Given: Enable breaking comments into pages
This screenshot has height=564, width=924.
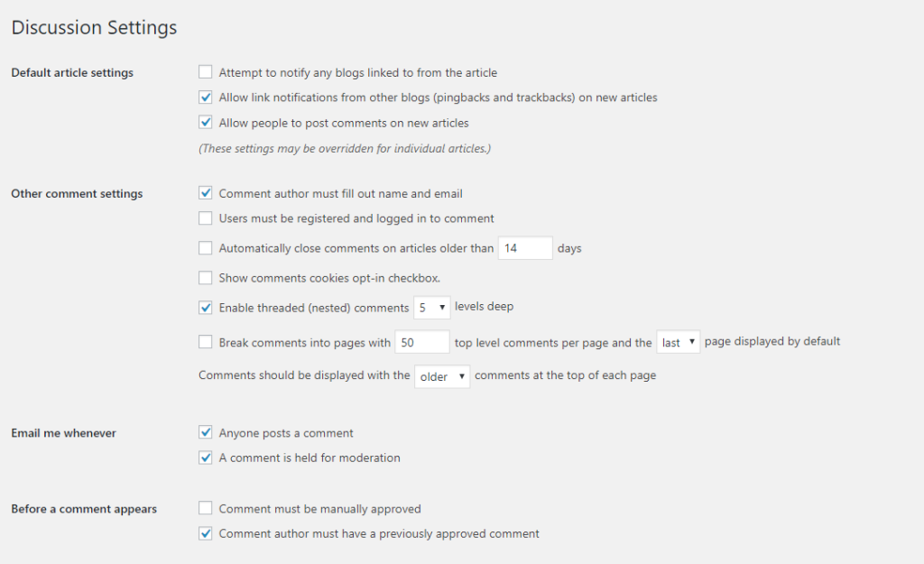Looking at the screenshot, I should [206, 342].
